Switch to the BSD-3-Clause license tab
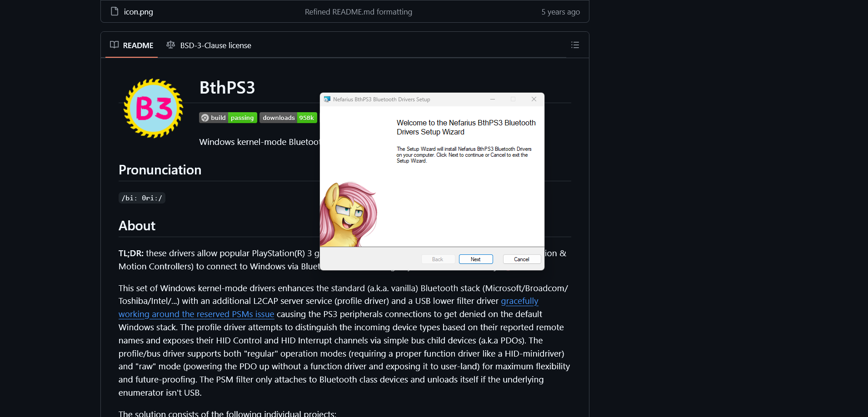 click(209, 45)
